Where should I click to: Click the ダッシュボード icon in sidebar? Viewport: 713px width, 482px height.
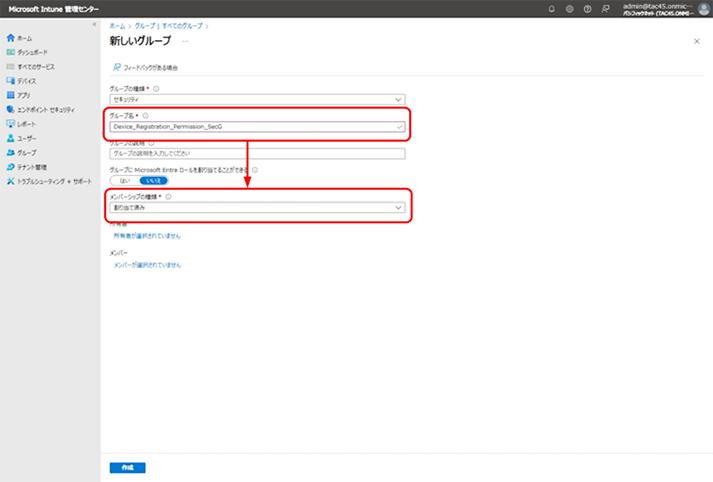tap(10, 52)
